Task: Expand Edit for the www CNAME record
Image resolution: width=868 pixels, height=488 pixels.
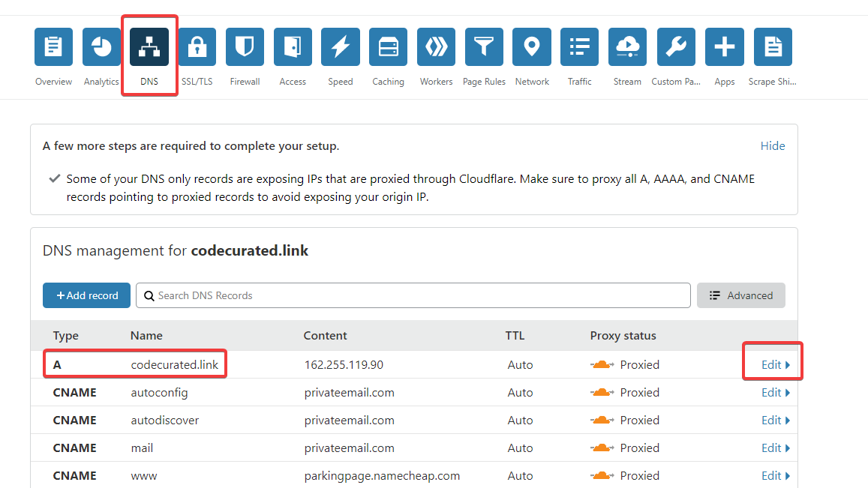Action: pos(776,475)
